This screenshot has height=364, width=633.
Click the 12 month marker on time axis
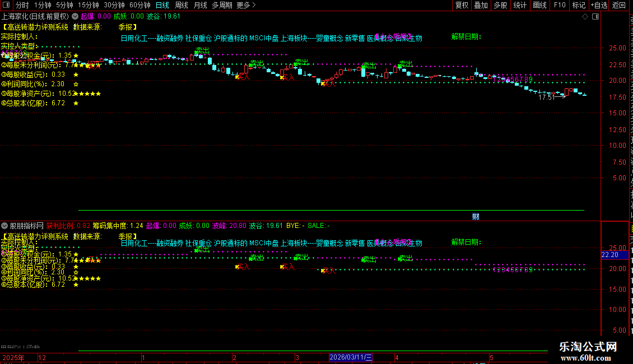coord(41,357)
